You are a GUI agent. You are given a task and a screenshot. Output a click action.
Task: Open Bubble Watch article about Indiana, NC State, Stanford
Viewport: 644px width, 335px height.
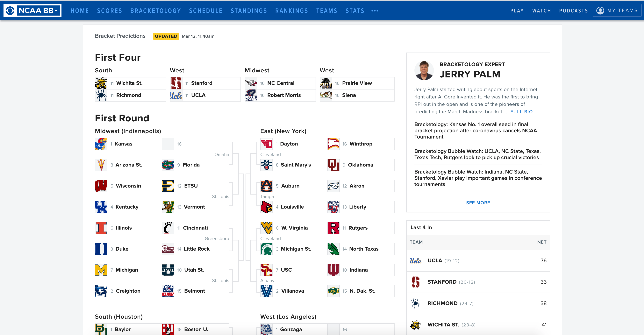coord(478,178)
